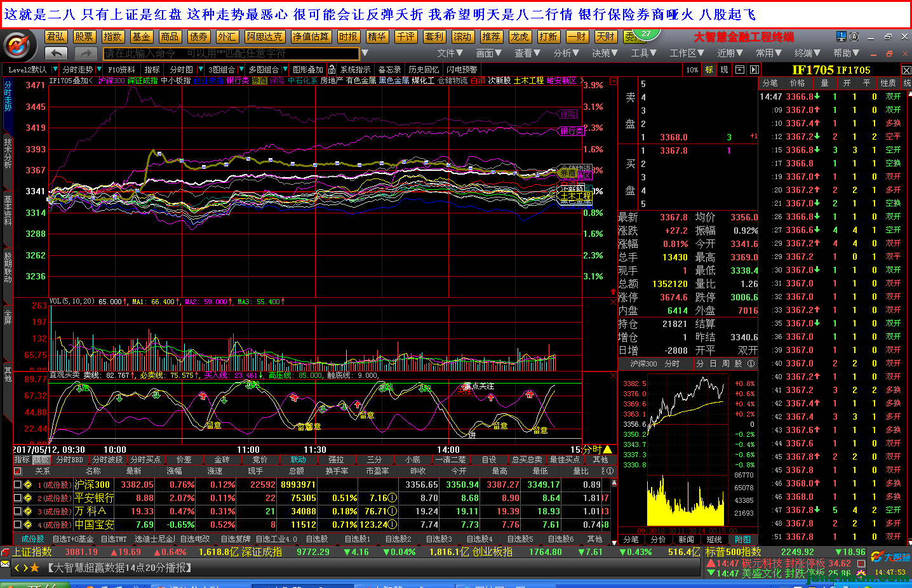Open the 工具 menu
Viewport: 912px width, 588px height.
(x=643, y=53)
